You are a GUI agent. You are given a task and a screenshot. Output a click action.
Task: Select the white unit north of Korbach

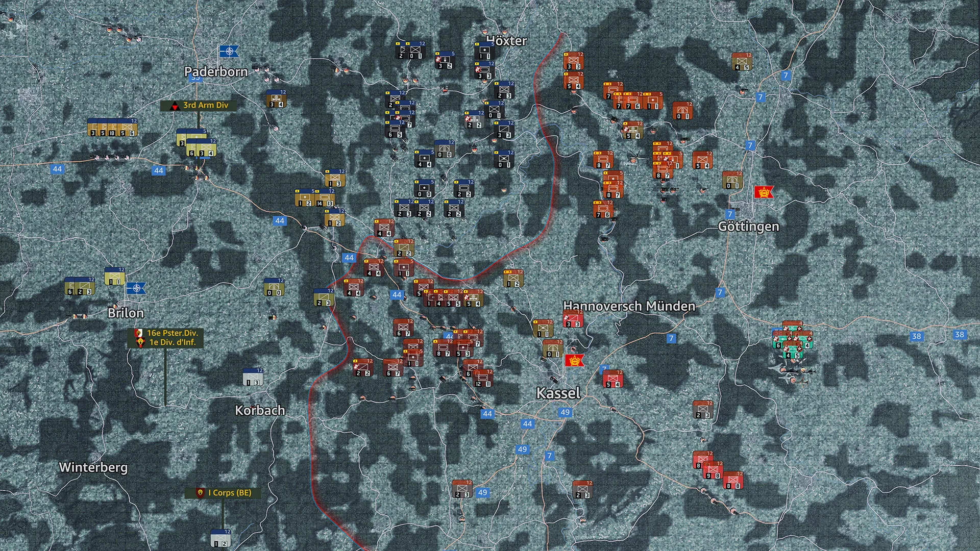pyautogui.click(x=253, y=377)
